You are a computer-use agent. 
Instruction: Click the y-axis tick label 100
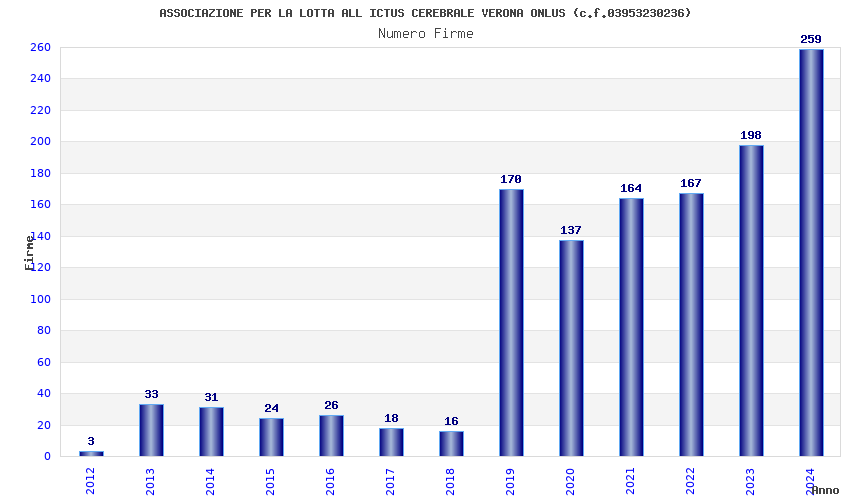(x=41, y=299)
